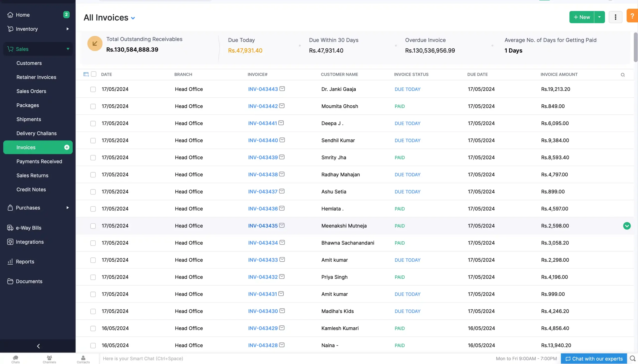This screenshot has width=638, height=364.
Task: Click the vertical scrollbar thumb
Action: (636, 47)
